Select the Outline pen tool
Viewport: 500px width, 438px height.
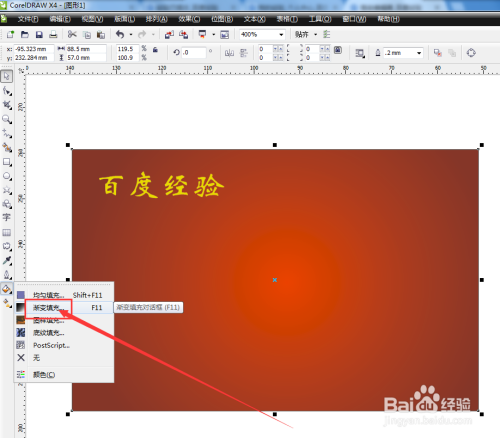[x=7, y=275]
